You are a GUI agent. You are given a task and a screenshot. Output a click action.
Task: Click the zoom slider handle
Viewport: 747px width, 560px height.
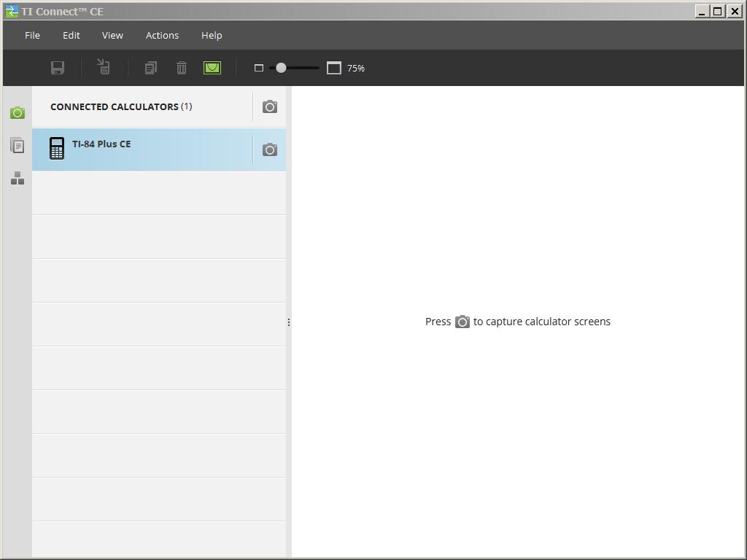(281, 68)
